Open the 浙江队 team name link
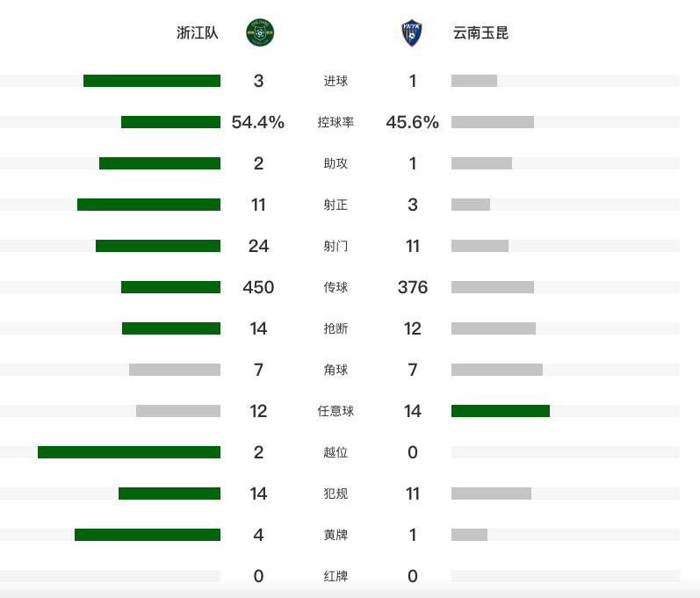Screen dimensions: 700x598 pyautogui.click(x=198, y=32)
